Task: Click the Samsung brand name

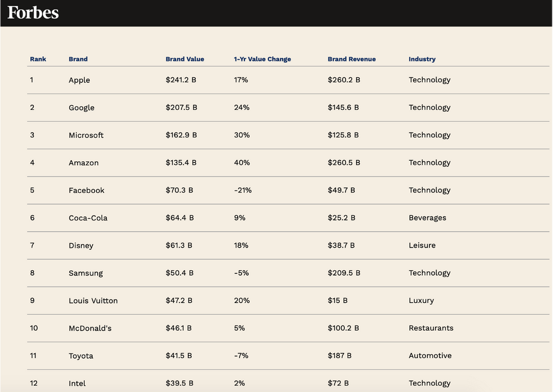Action: pos(85,274)
